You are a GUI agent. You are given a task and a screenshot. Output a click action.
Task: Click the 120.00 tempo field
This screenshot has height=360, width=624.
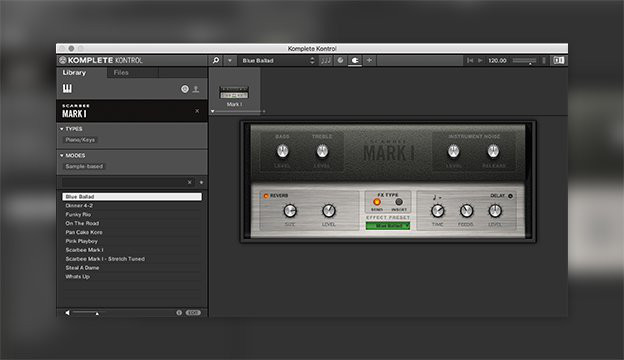[497, 60]
